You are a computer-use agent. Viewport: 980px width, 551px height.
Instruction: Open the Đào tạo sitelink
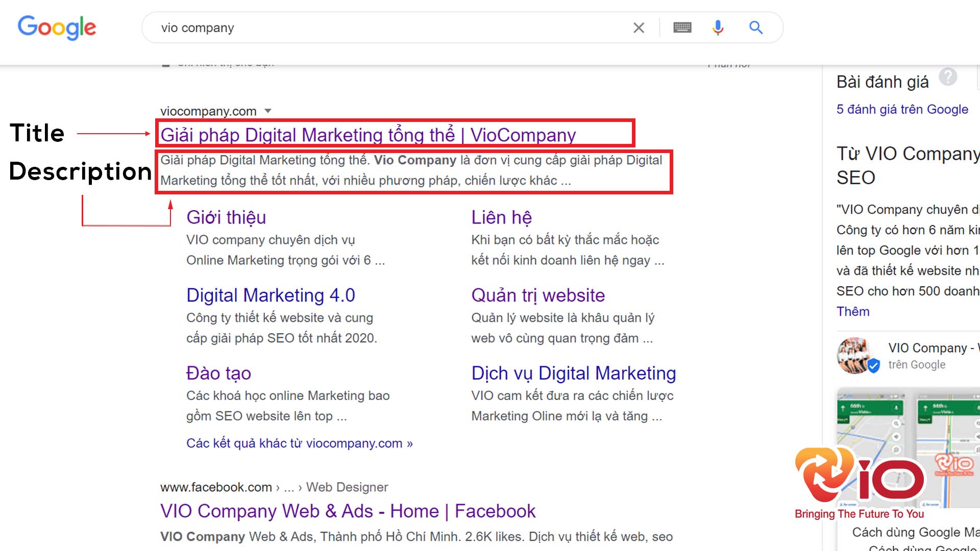[218, 373]
